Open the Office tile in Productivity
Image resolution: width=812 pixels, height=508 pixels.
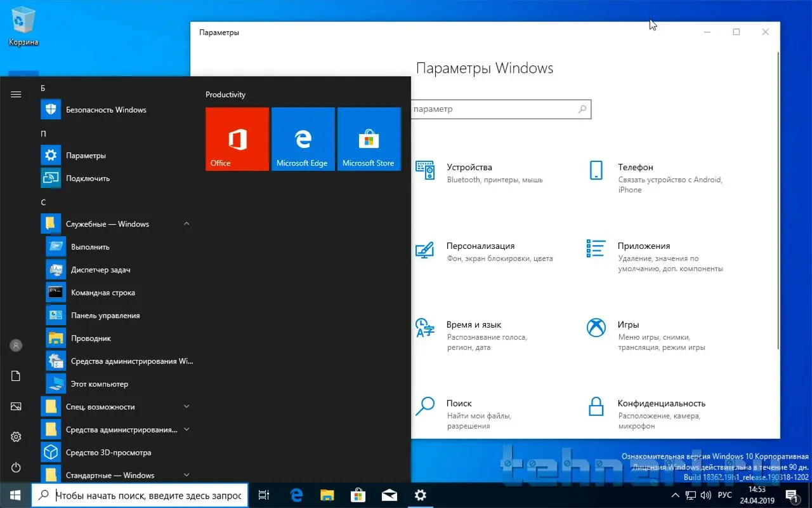tap(237, 139)
